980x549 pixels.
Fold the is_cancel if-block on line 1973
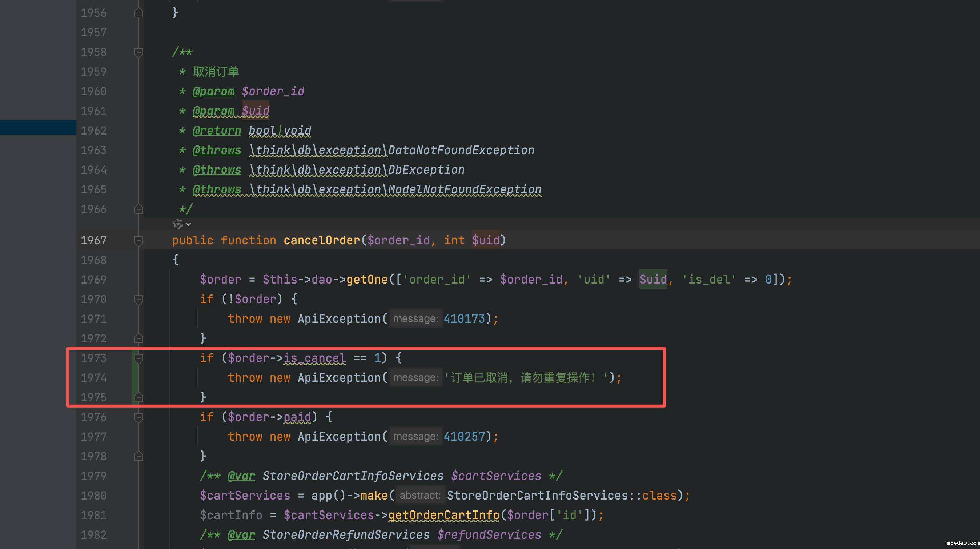coord(139,358)
